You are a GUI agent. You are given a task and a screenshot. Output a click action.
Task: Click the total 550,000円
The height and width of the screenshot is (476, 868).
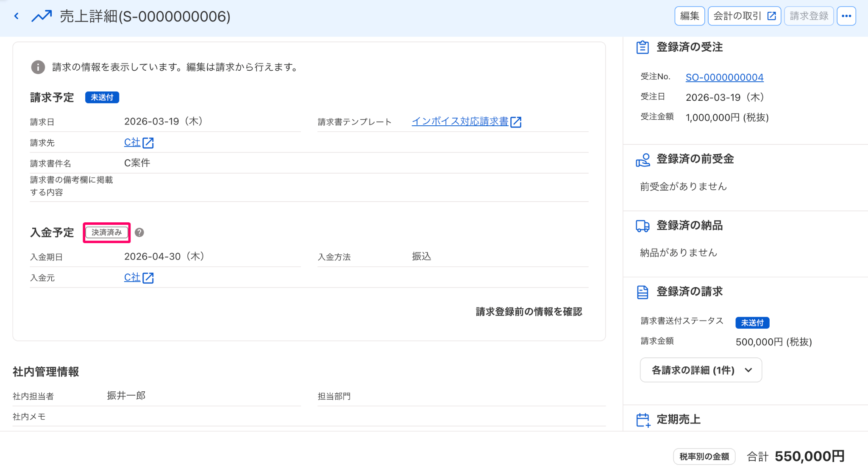click(x=810, y=457)
